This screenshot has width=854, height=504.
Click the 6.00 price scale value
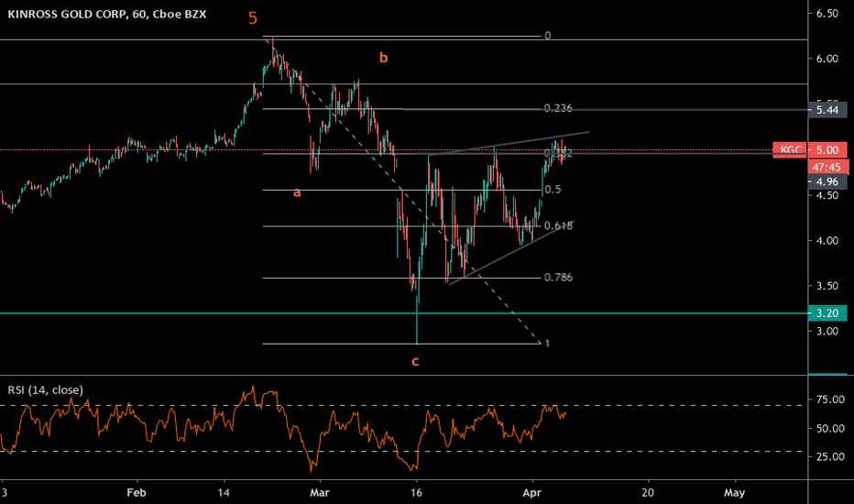click(x=827, y=59)
